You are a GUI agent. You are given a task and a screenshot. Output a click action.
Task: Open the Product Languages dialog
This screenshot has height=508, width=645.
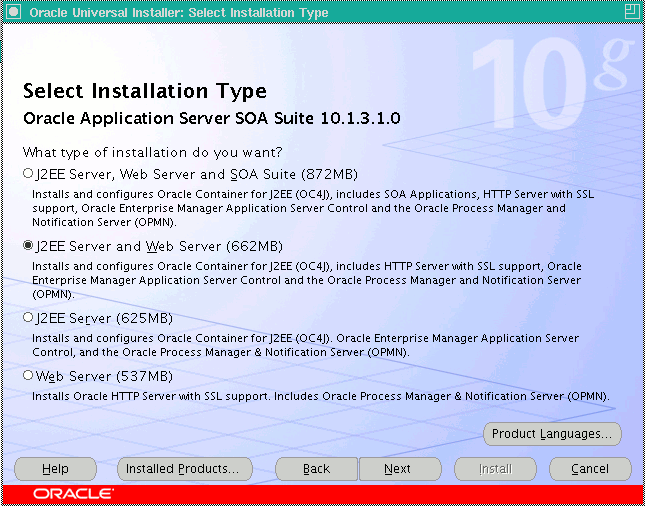pos(552,434)
